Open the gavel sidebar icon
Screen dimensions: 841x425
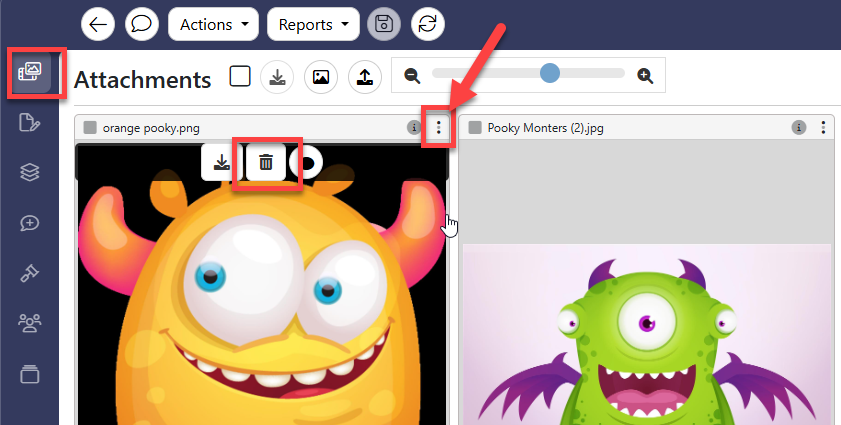pos(29,273)
